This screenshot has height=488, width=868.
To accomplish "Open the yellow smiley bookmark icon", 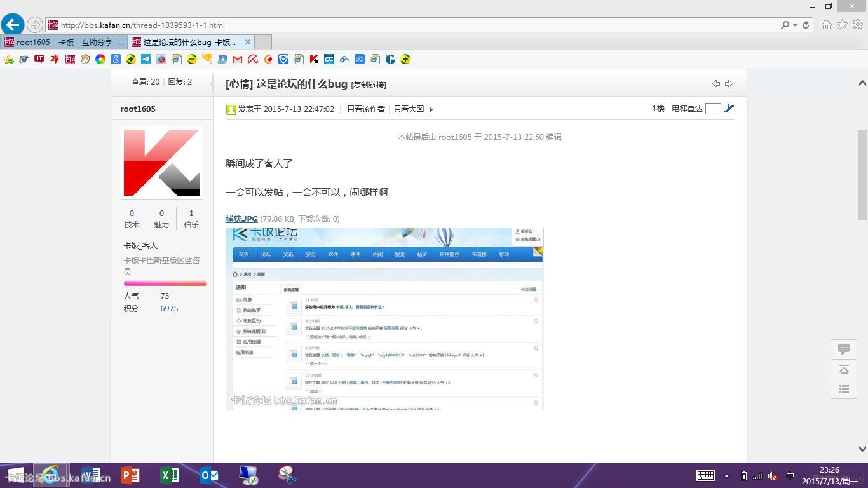I will click(192, 59).
